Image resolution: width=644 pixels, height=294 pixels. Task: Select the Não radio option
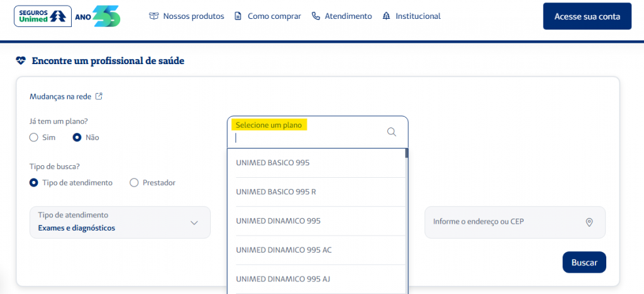point(77,138)
